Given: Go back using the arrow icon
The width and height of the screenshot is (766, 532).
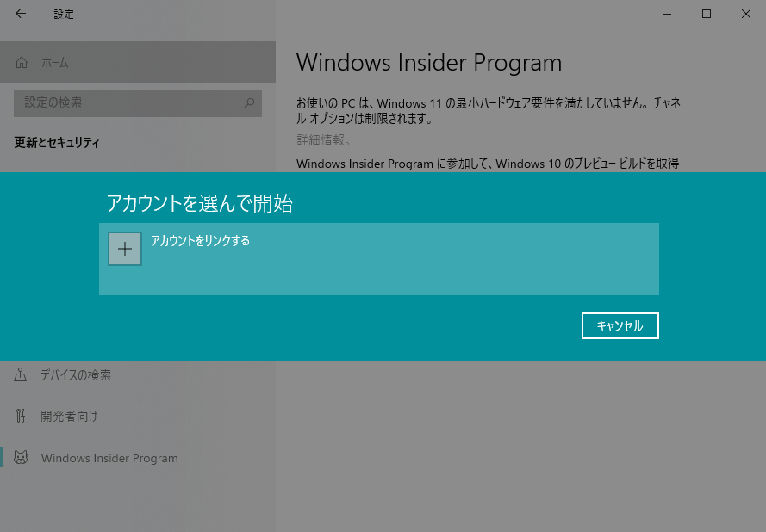Looking at the screenshot, I should click(x=21, y=14).
